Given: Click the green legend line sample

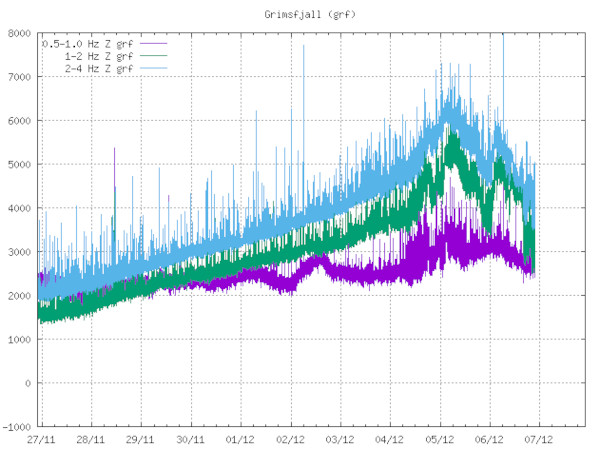Looking at the screenshot, I should [x=152, y=56].
